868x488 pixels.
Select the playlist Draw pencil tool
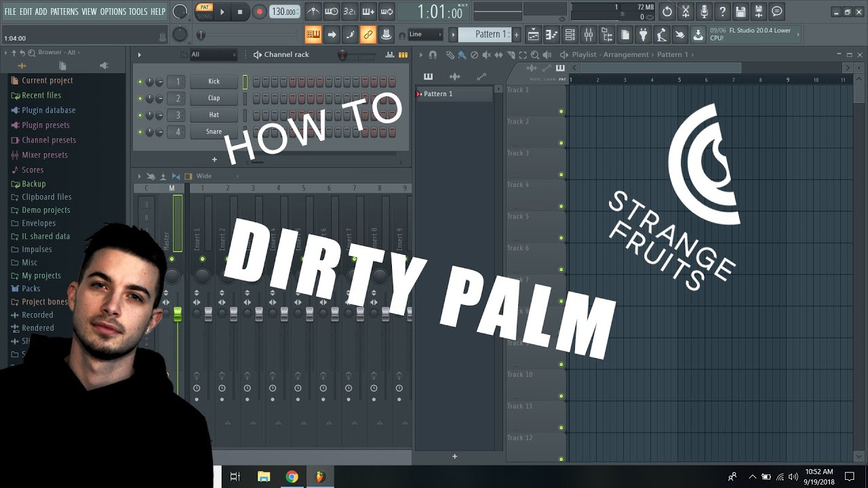coord(451,55)
